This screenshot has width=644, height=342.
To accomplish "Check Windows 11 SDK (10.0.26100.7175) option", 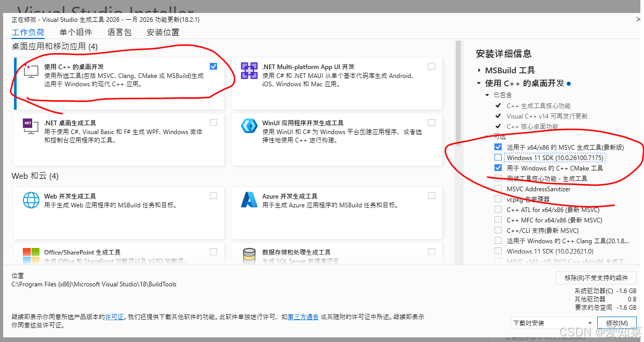I will click(498, 157).
